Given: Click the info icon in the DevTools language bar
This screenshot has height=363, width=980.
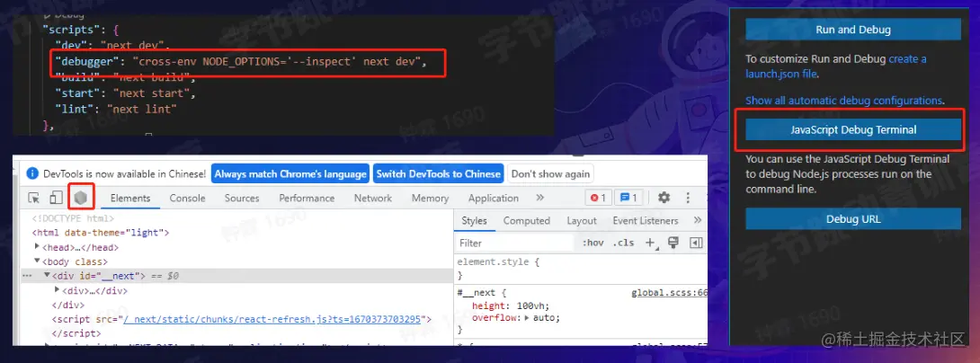Looking at the screenshot, I should pos(34,173).
